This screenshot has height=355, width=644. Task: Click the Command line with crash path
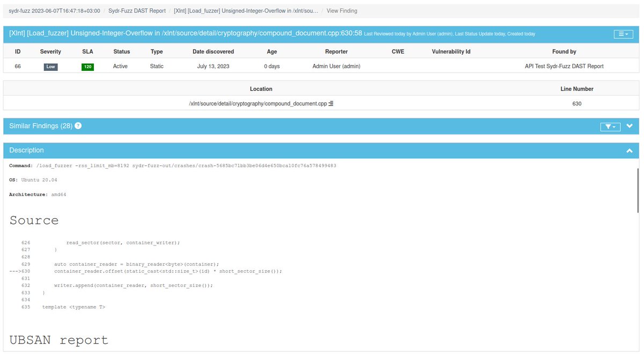[173, 165]
